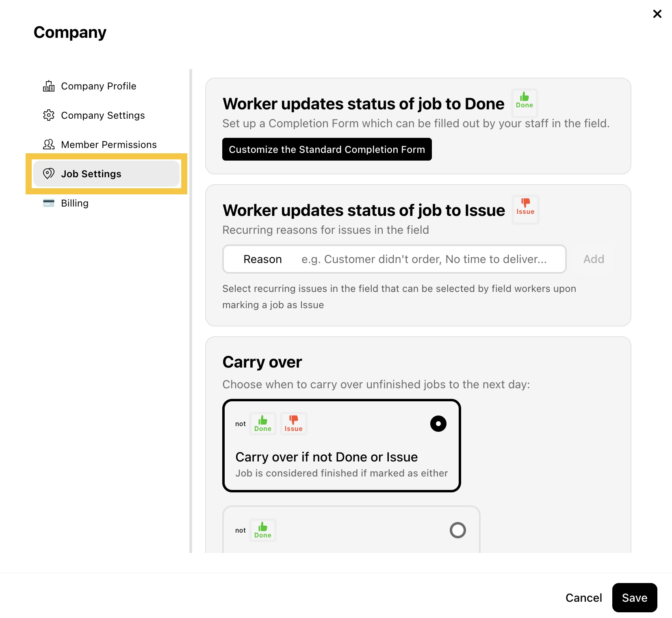The height and width of the screenshot is (618, 672).
Task: Cancel the changes
Action: point(584,598)
